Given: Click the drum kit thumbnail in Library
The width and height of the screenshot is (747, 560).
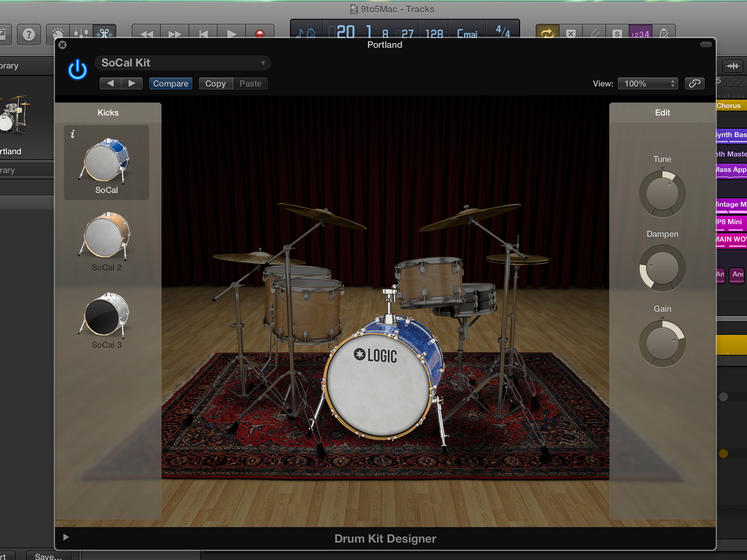Looking at the screenshot, I should click(x=15, y=115).
